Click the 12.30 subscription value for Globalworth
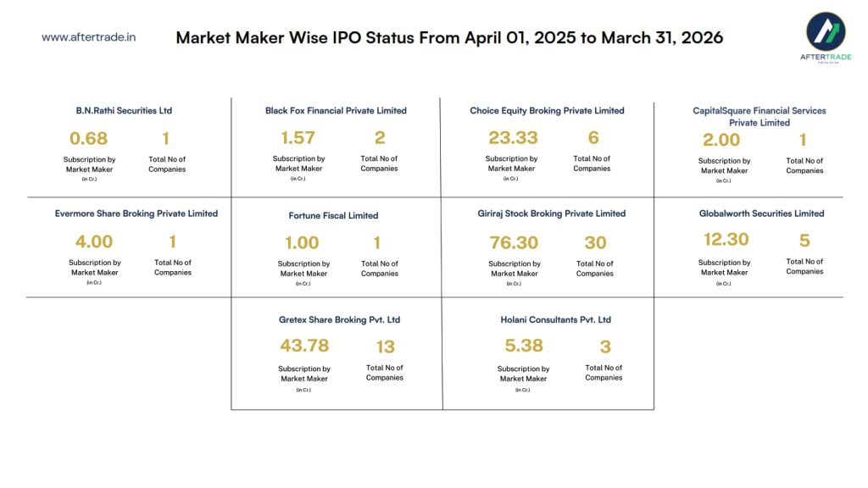 click(x=726, y=240)
